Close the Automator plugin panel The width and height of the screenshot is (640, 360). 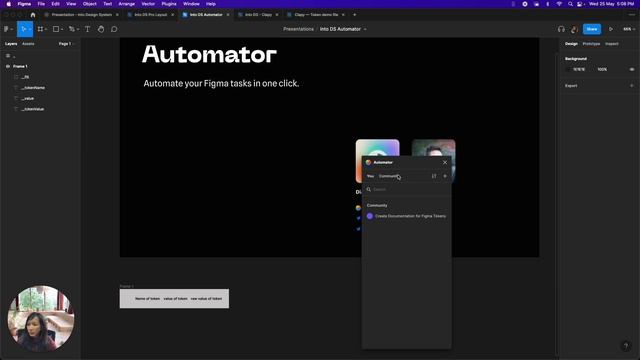coord(445,162)
